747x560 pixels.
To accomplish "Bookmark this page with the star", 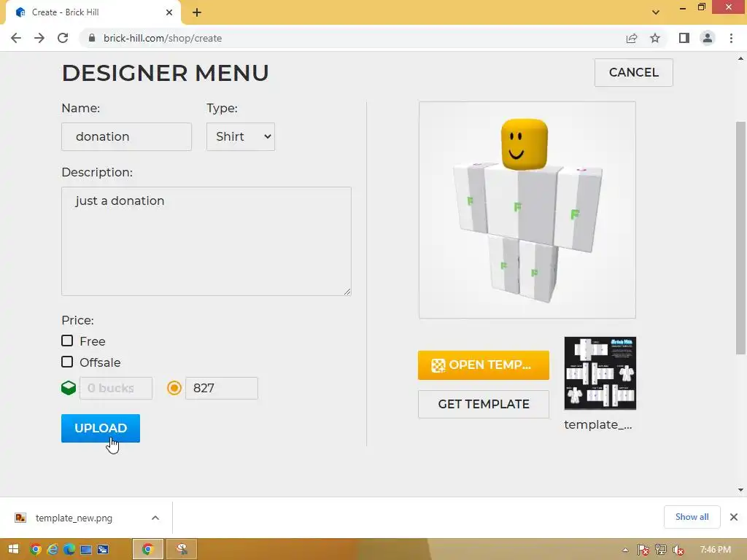I will (x=655, y=38).
